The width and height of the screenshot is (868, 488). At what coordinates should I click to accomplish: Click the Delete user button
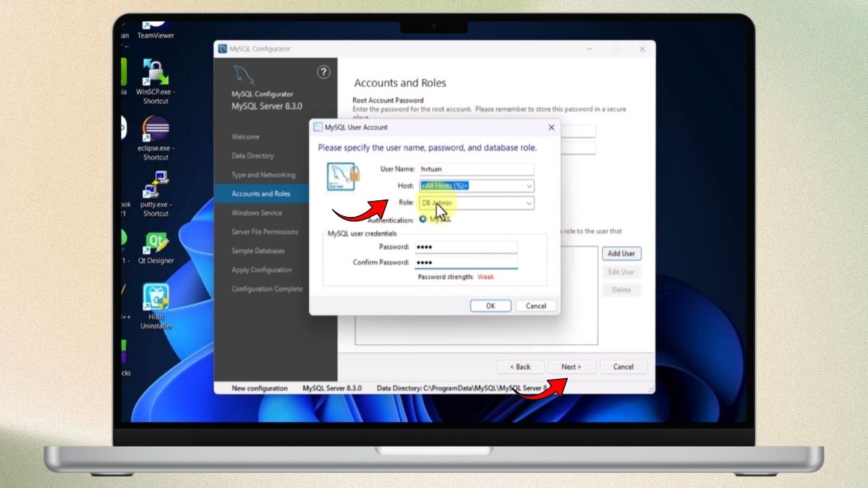tap(621, 290)
